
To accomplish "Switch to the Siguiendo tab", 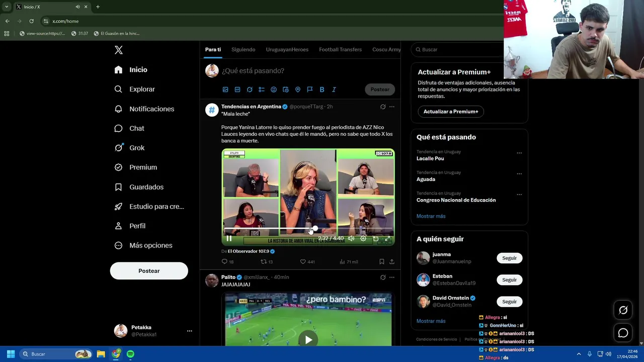I will point(243,49).
